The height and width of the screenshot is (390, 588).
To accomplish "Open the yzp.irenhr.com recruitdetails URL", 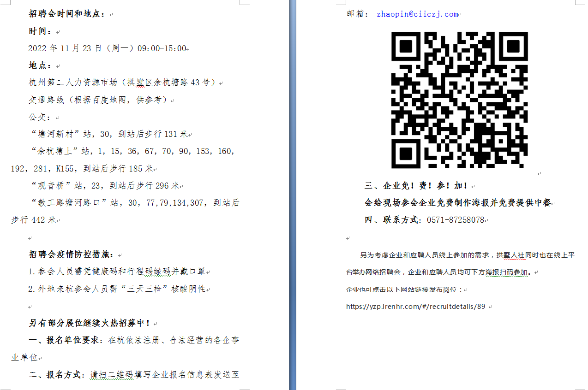I will pos(416,307).
